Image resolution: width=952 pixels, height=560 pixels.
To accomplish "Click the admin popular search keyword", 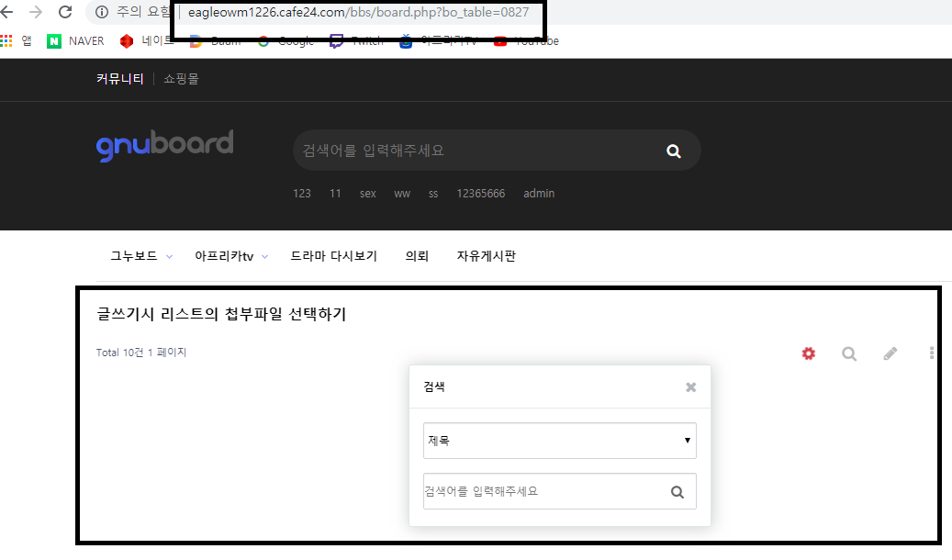I will point(538,194).
